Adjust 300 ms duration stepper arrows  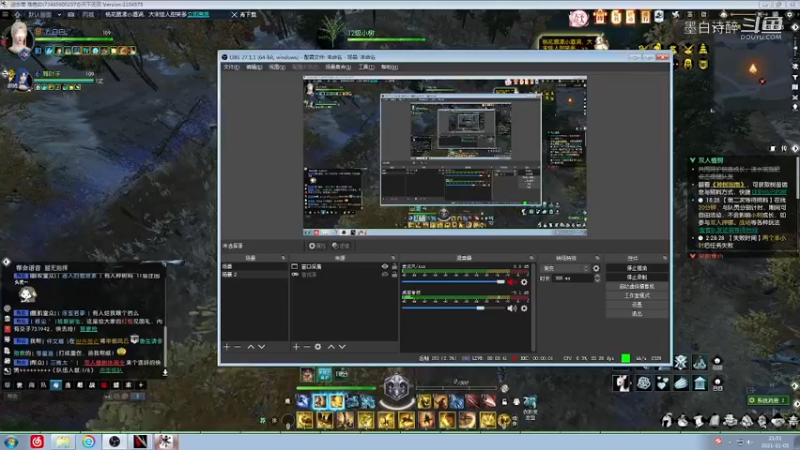tap(596, 278)
